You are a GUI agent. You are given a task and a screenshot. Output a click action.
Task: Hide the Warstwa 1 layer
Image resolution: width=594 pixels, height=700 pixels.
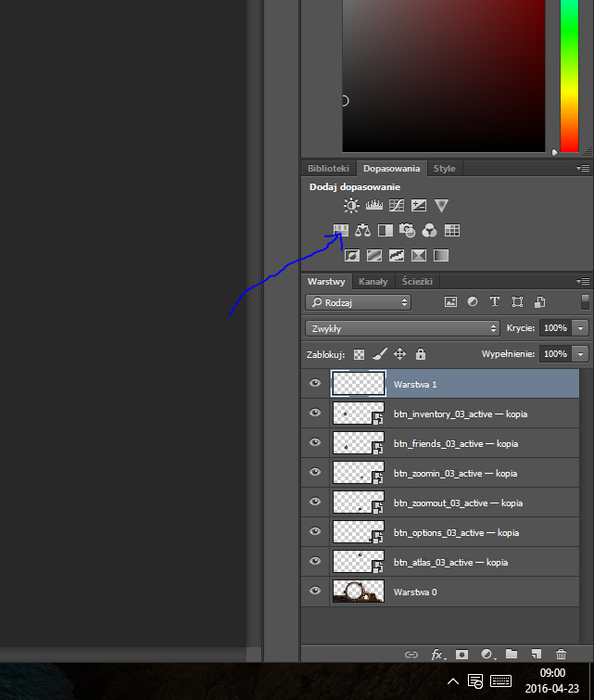click(x=315, y=383)
